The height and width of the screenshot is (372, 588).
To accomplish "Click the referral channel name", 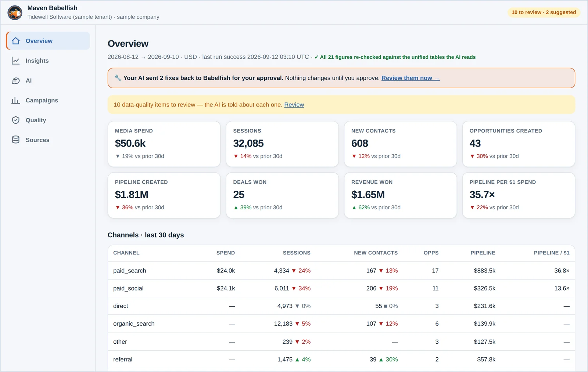I will click(x=123, y=359).
